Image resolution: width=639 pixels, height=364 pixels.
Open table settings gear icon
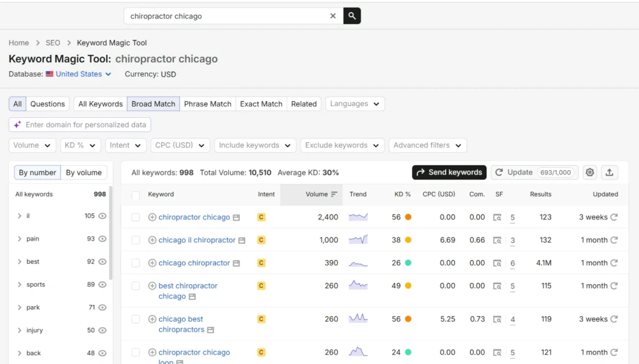590,172
